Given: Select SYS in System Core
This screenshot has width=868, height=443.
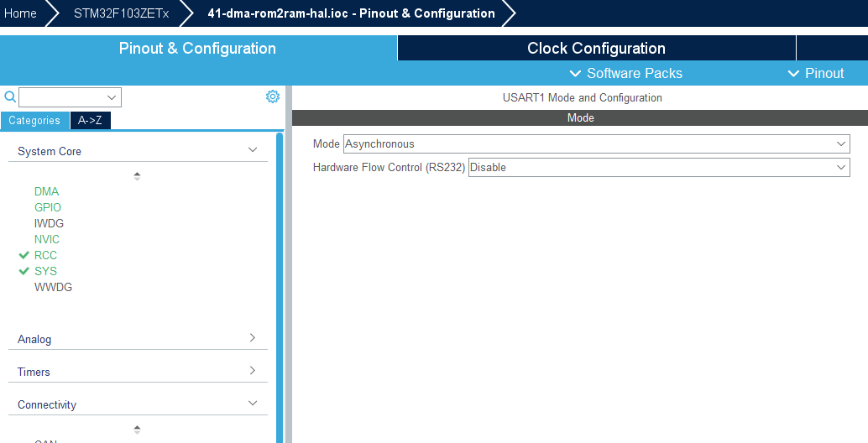Looking at the screenshot, I should pos(45,271).
